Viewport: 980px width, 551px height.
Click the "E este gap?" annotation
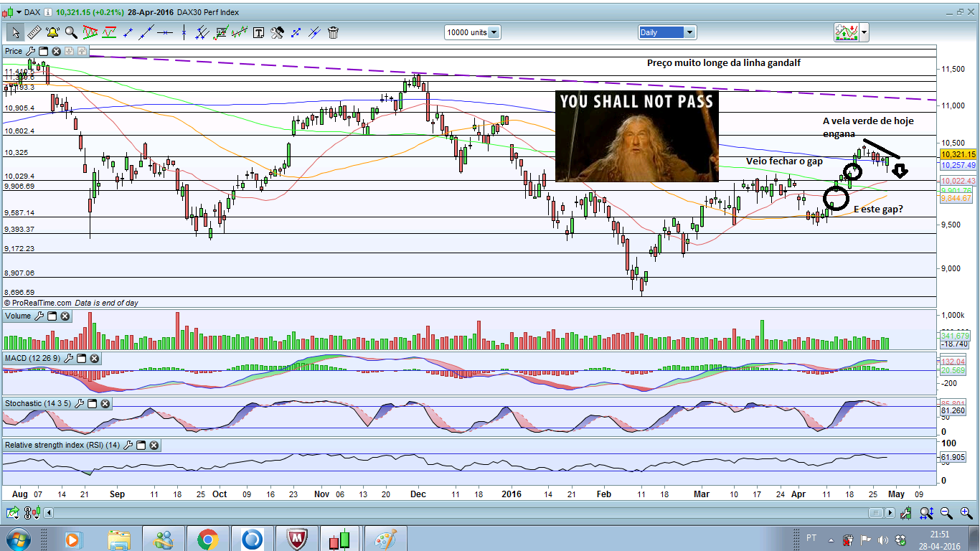click(878, 209)
